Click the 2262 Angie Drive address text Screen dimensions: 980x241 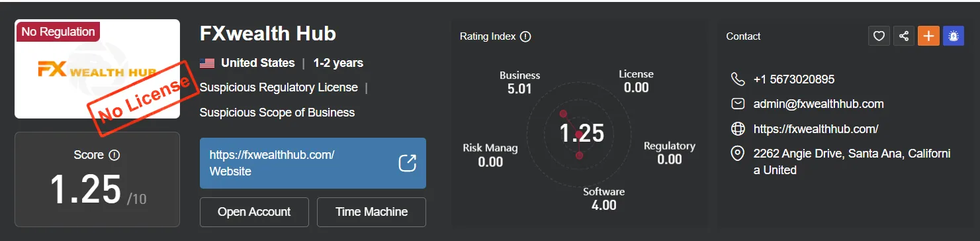pos(852,162)
